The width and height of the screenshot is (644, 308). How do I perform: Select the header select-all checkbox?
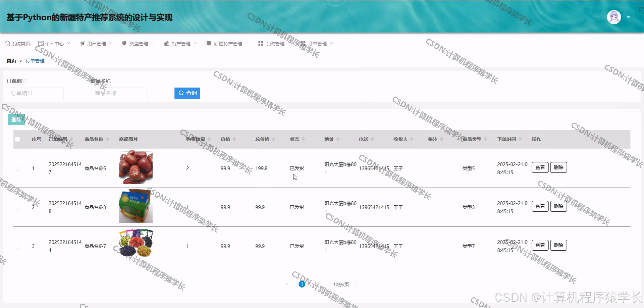click(17, 139)
